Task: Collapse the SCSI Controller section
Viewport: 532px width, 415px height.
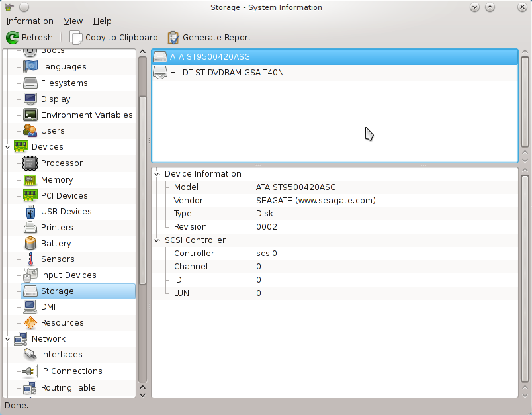Action: coord(157,240)
